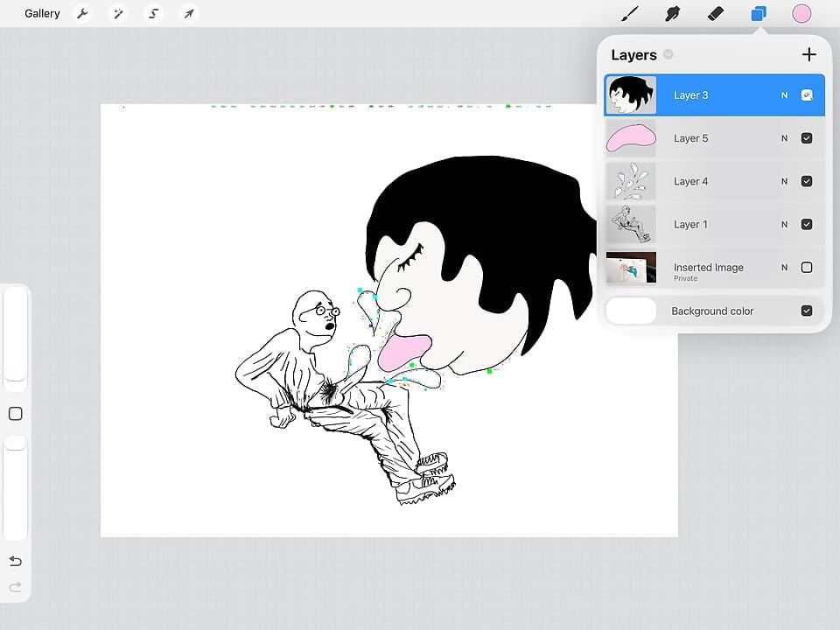The image size is (840, 630).
Task: Open blend mode N for Layer 4
Action: coord(784,181)
